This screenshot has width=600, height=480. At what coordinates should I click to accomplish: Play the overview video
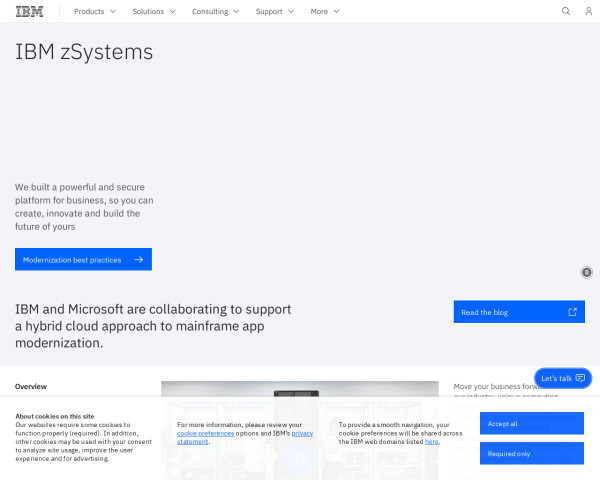[x=300, y=459]
